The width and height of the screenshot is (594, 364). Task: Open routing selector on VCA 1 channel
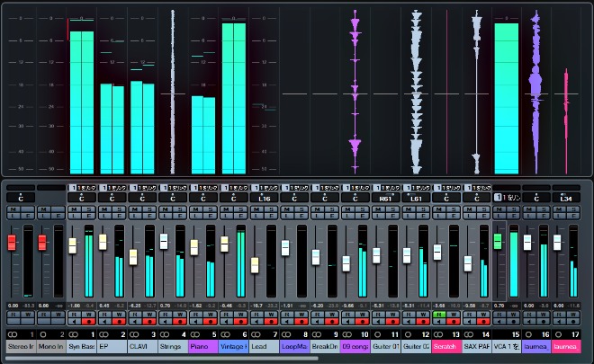click(x=507, y=197)
